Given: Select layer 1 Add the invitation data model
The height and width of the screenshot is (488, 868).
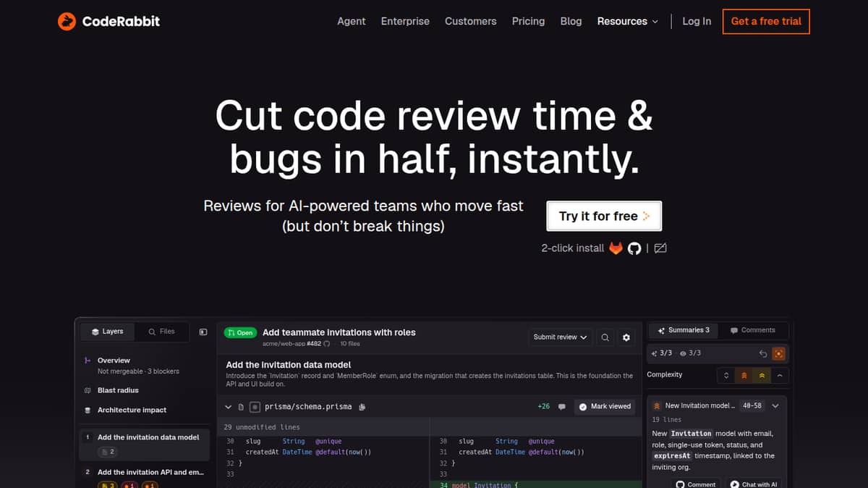Looking at the screenshot, I should coord(145,444).
